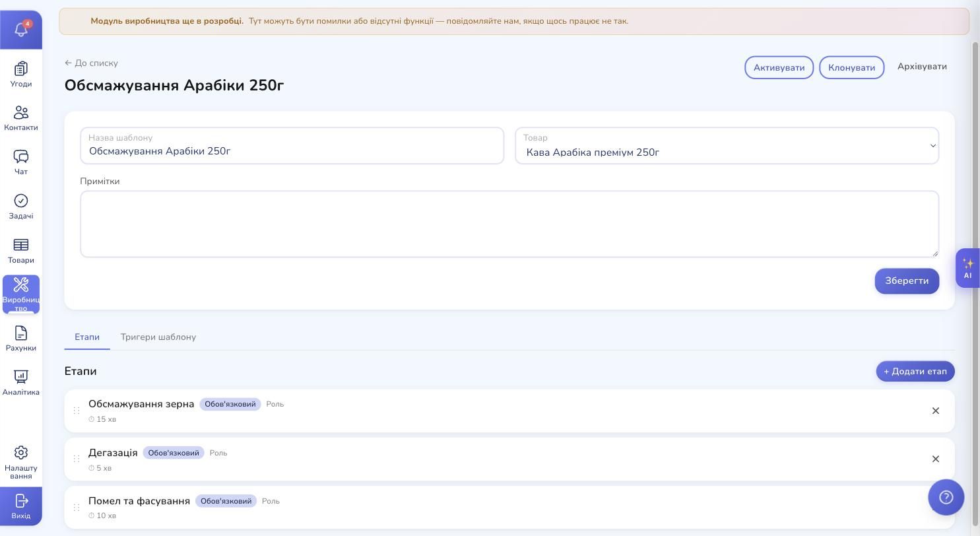This screenshot has width=980, height=536.
Task: Focus the Назва шаблону field
Action: [292, 146]
